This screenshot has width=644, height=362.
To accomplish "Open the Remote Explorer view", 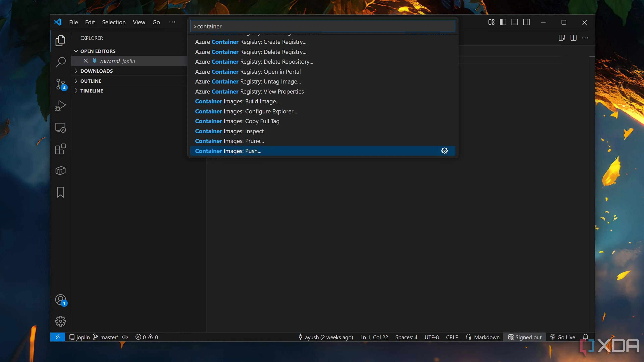I will (x=60, y=128).
